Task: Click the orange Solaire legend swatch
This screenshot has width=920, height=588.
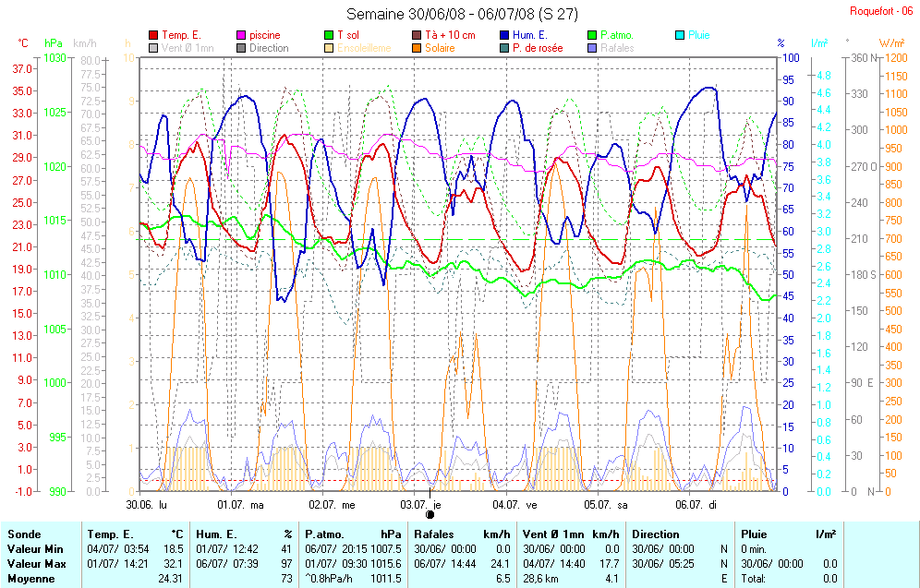Action: click(417, 48)
